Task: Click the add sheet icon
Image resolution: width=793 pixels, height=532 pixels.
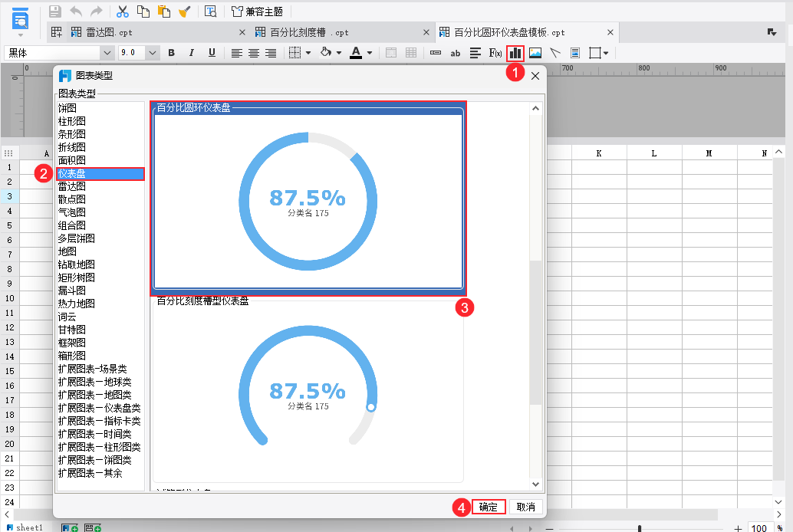Action: click(x=70, y=527)
